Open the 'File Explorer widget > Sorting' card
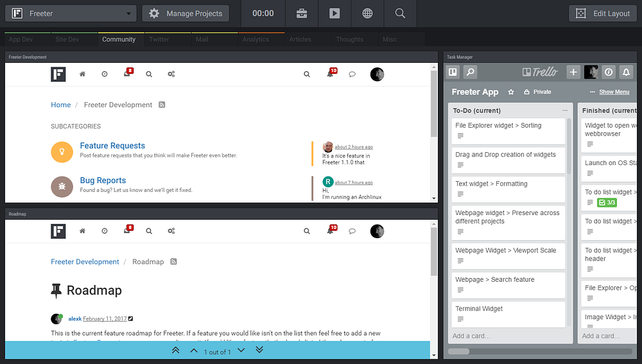This screenshot has height=364, width=642. pos(508,131)
